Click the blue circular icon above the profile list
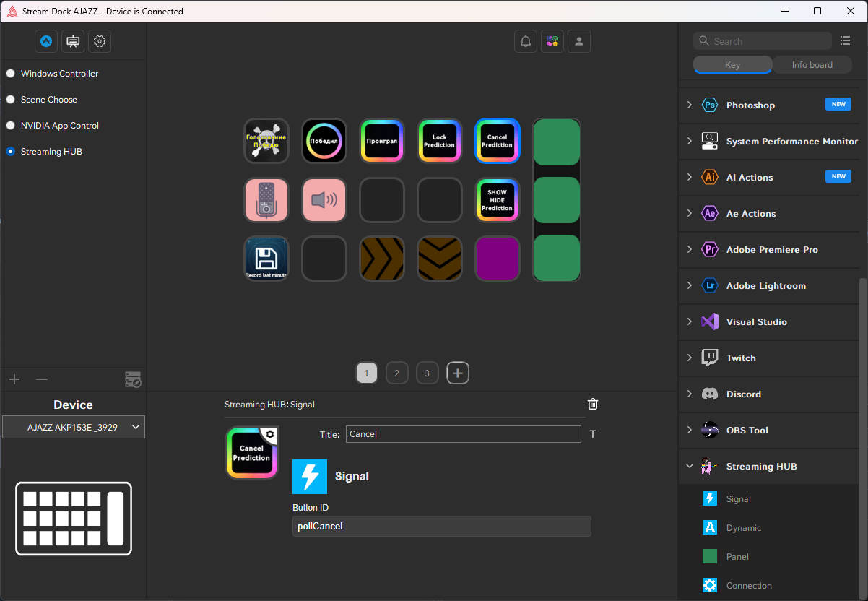 click(46, 41)
